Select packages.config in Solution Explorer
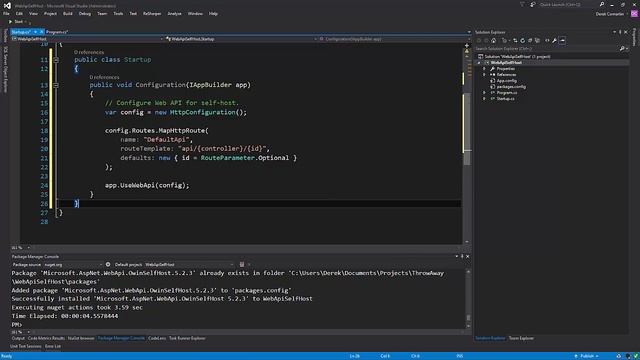 [x=511, y=87]
